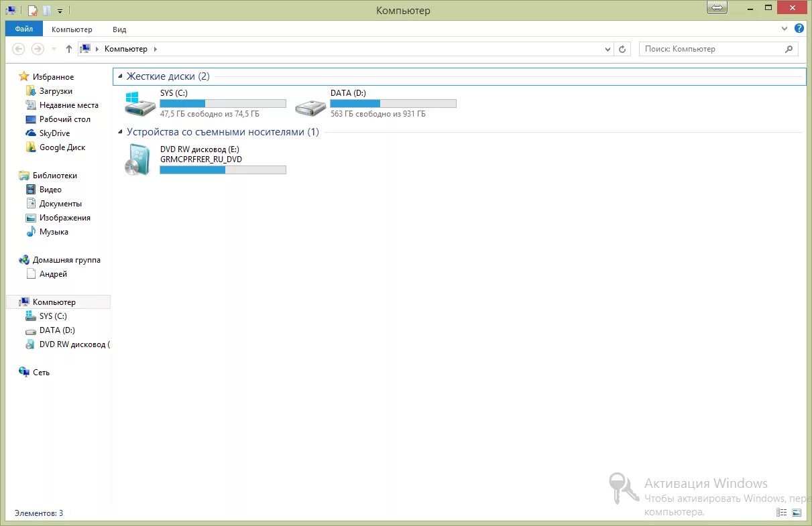Open the Файл menu
This screenshot has height=526, width=812.
tap(23, 29)
